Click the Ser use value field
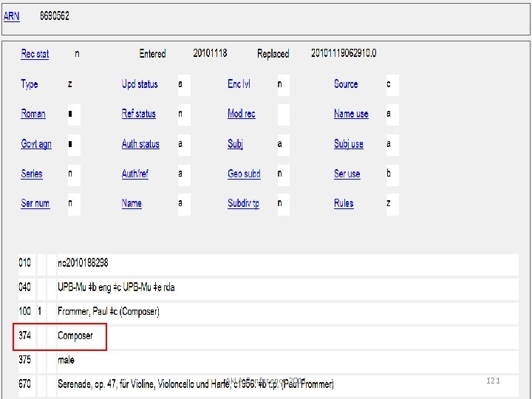Image resolution: width=532 pixels, height=399 pixels. tap(391, 174)
